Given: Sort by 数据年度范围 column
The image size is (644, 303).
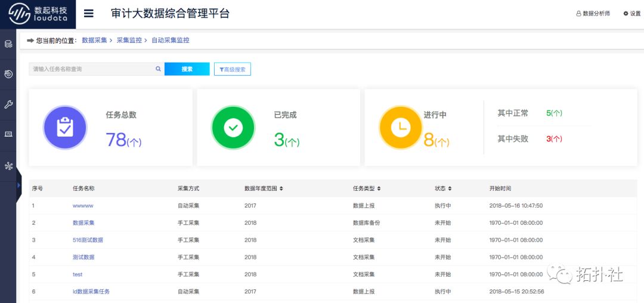Looking at the screenshot, I should tap(281, 188).
